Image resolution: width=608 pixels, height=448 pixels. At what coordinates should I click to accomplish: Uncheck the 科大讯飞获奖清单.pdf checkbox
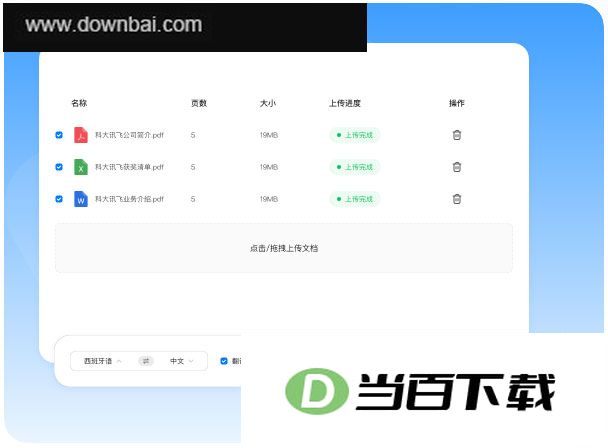point(59,167)
